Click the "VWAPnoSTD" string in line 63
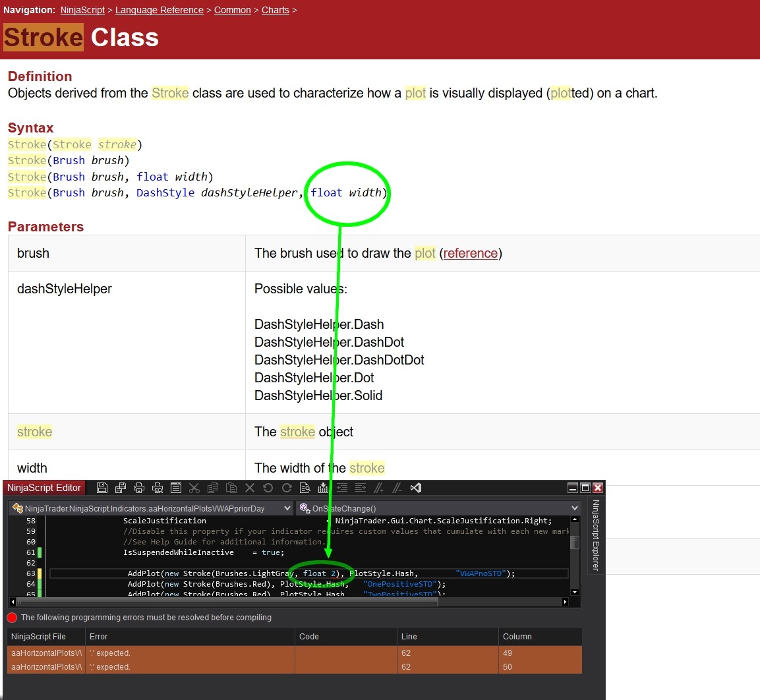 481,573
